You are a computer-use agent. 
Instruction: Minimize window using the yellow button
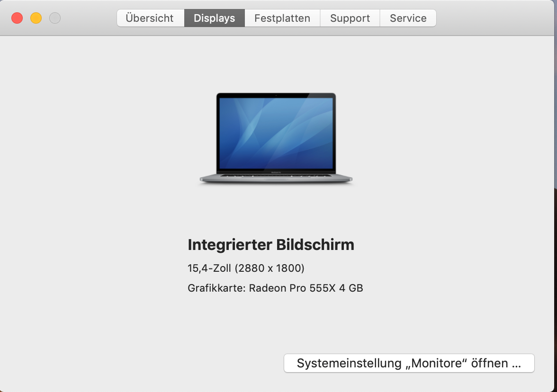[x=36, y=18]
